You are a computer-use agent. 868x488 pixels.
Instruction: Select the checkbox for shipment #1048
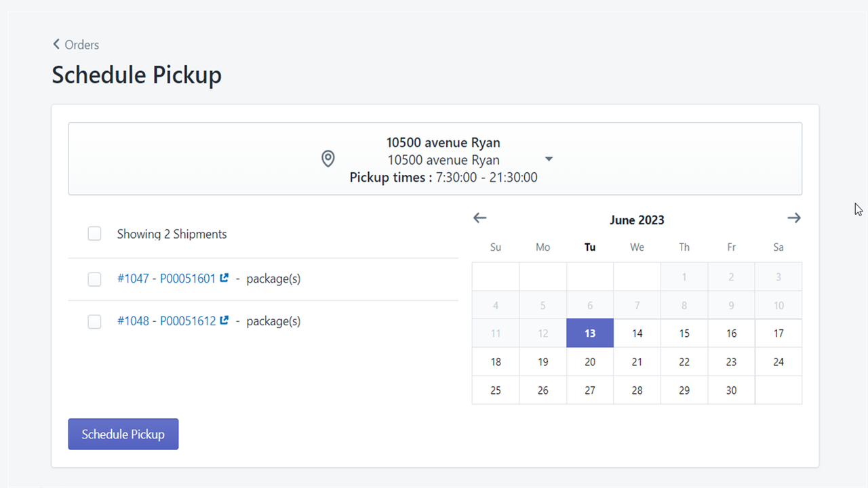click(94, 321)
